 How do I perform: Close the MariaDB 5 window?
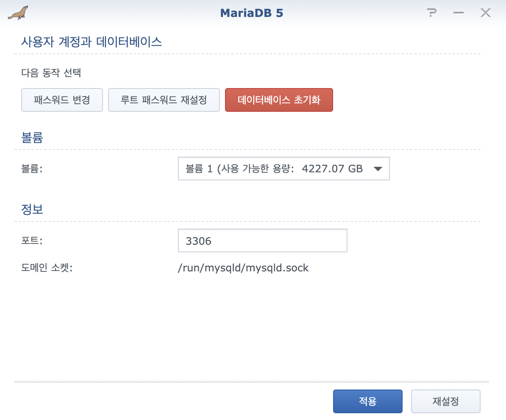point(485,13)
